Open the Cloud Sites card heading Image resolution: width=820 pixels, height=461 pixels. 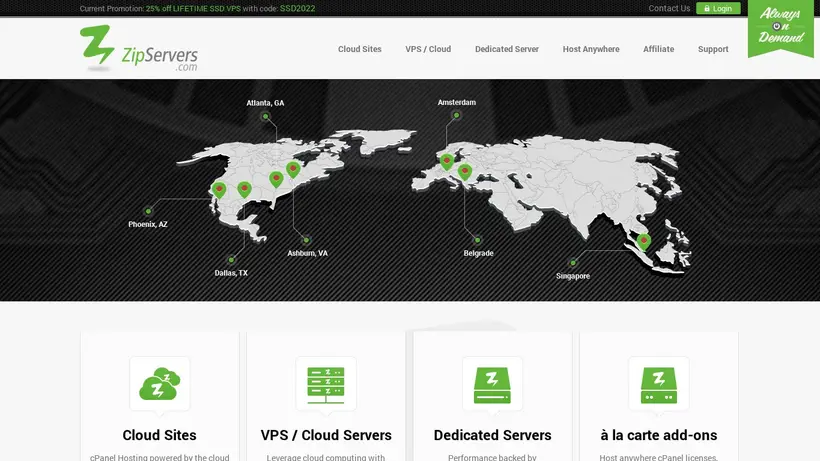[160, 435]
